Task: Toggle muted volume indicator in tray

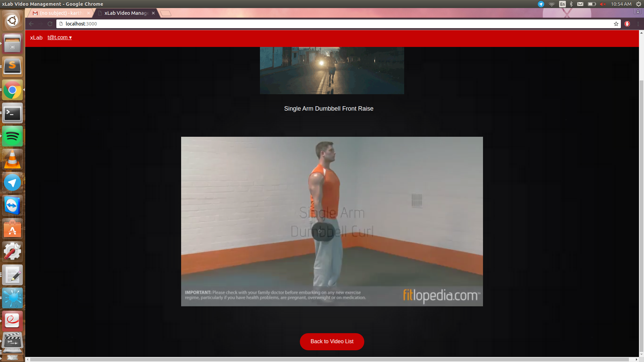Action: pos(603,4)
